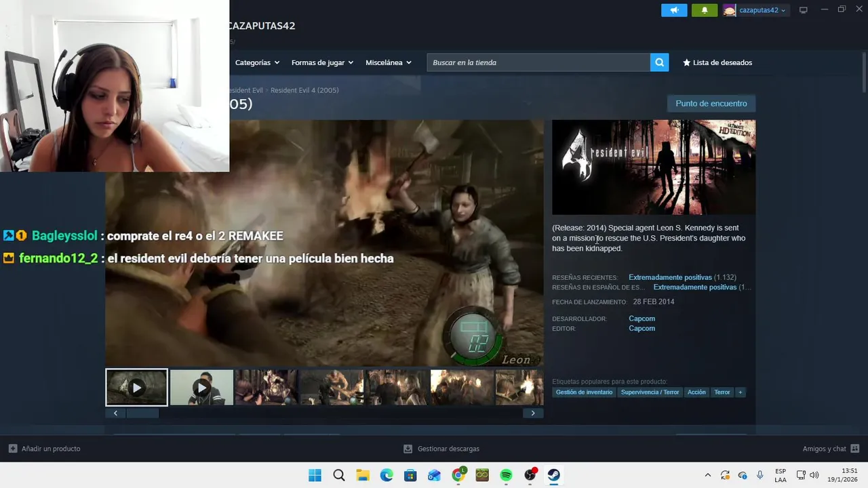Open the cazaputas42 account dropdown arrow
Viewport: 868px width, 488px height.
[x=783, y=10]
